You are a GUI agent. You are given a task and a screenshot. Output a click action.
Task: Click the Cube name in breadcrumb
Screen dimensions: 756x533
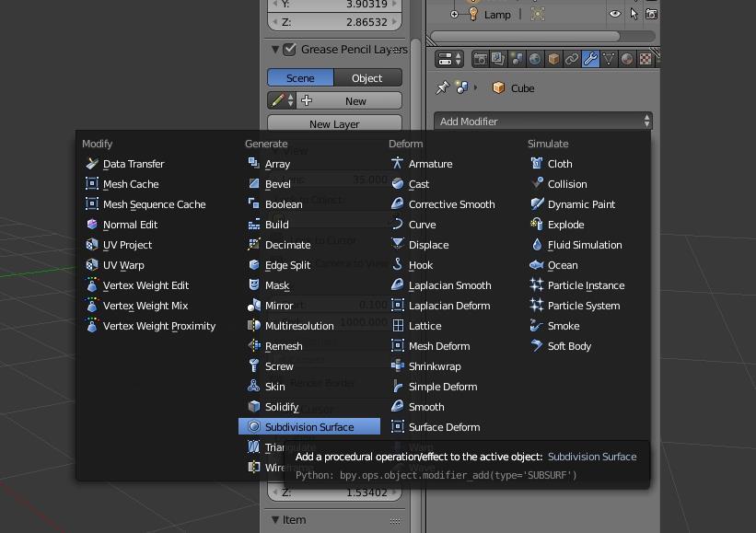(x=523, y=88)
